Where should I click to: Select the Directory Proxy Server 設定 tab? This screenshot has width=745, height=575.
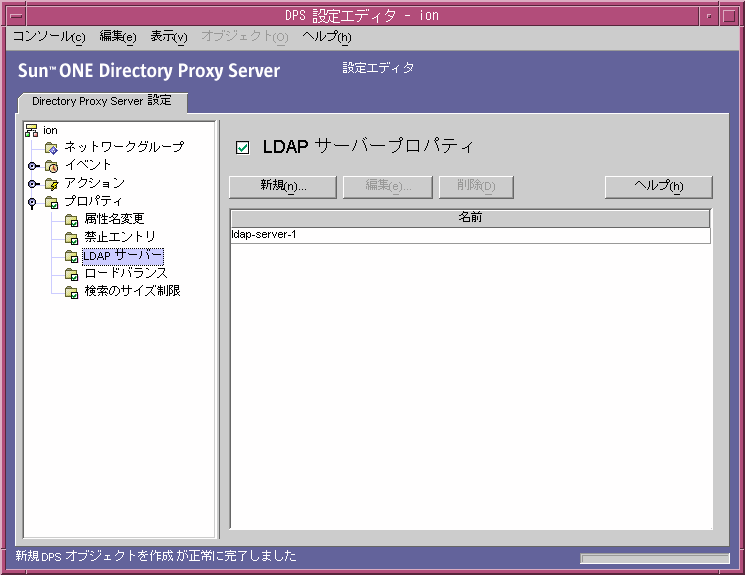[102, 101]
